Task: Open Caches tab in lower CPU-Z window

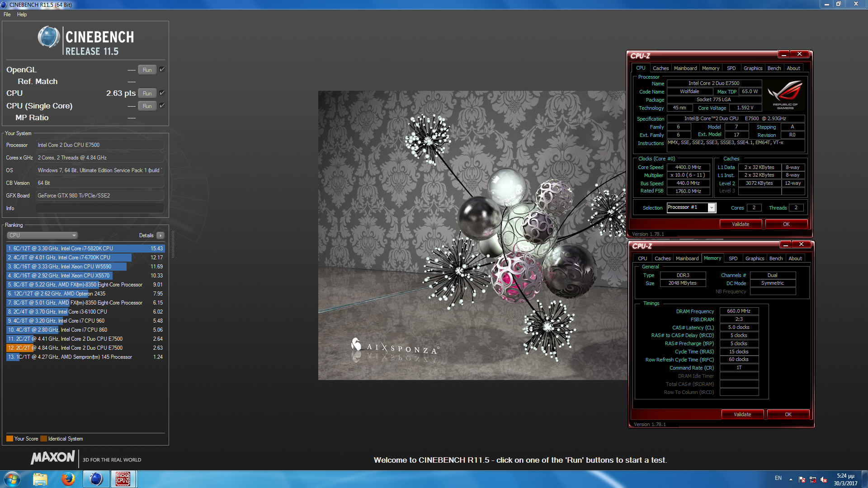Action: pos(662,258)
